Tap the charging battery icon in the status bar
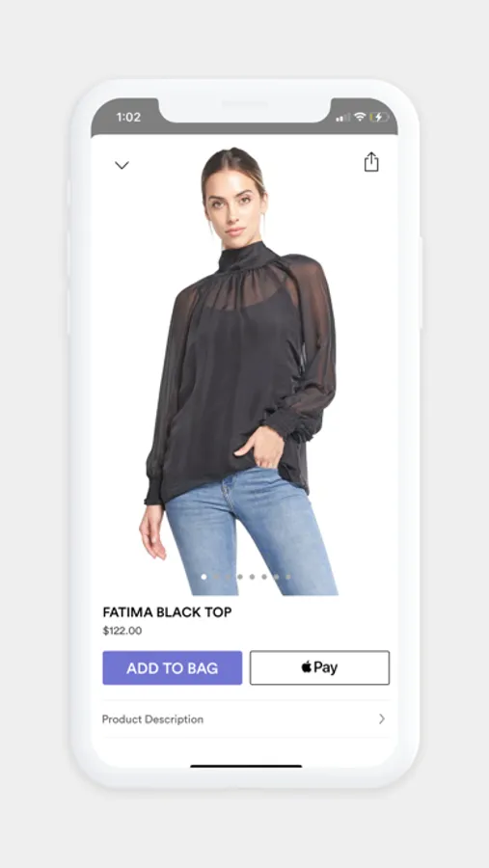The width and height of the screenshot is (489, 868). coord(379,117)
